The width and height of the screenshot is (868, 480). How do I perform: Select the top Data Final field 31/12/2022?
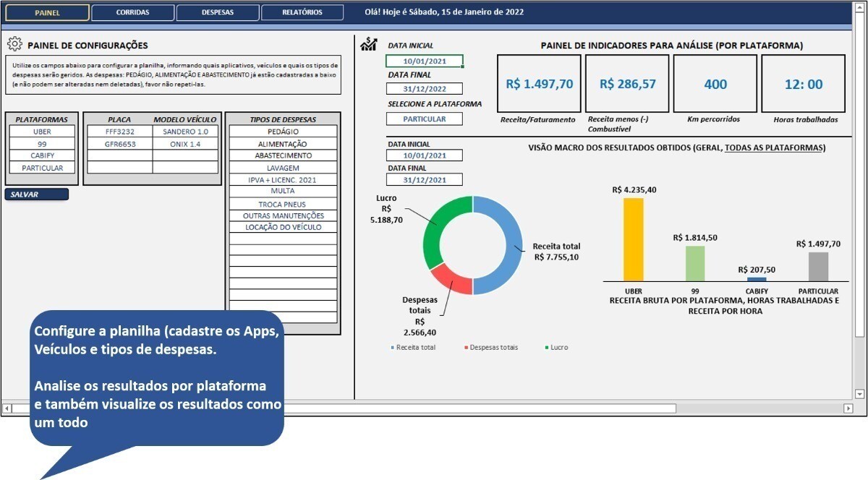click(424, 89)
